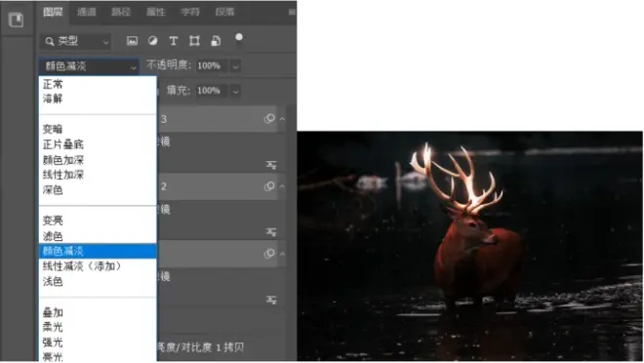Toggle layer filtering on/off dot
Screen dimensions: 644x363
click(x=239, y=38)
